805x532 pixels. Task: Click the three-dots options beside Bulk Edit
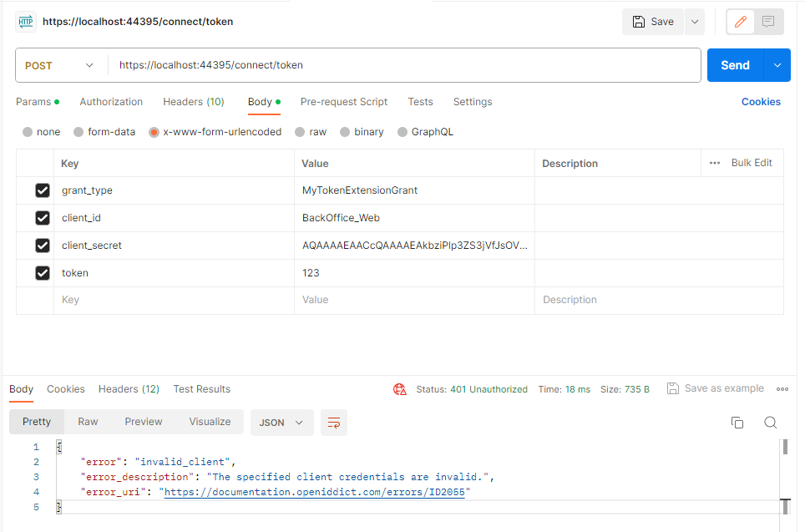tap(715, 163)
